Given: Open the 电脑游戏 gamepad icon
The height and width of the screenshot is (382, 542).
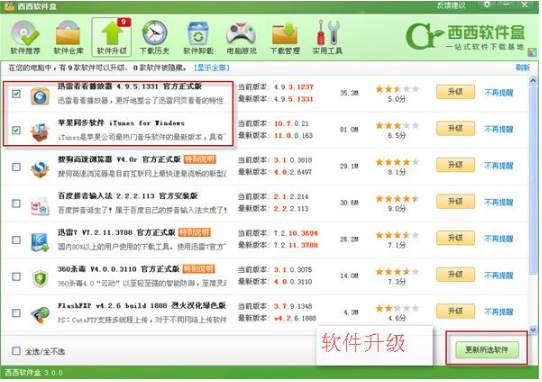Looking at the screenshot, I should coord(241,38).
